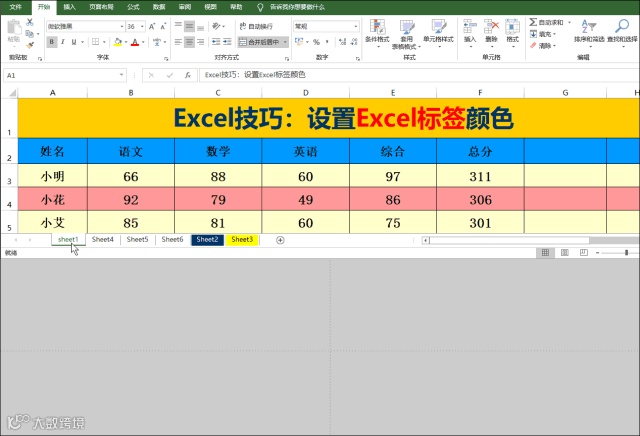Increase font size with large A icon
Image resolution: width=640 pixels, height=436 pixels.
[x=152, y=27]
